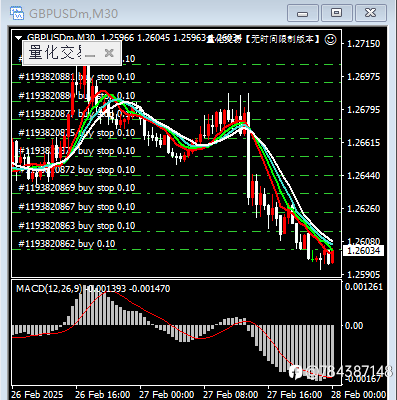Click the 量化交易 panel title text

point(55,53)
